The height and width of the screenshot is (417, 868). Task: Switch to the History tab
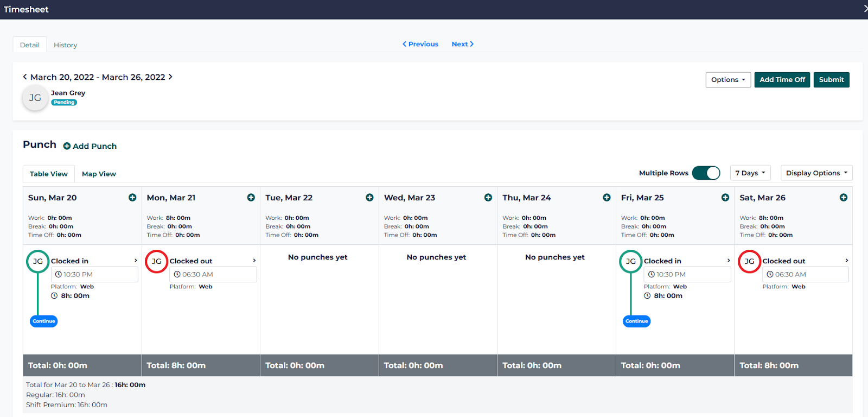click(x=65, y=45)
